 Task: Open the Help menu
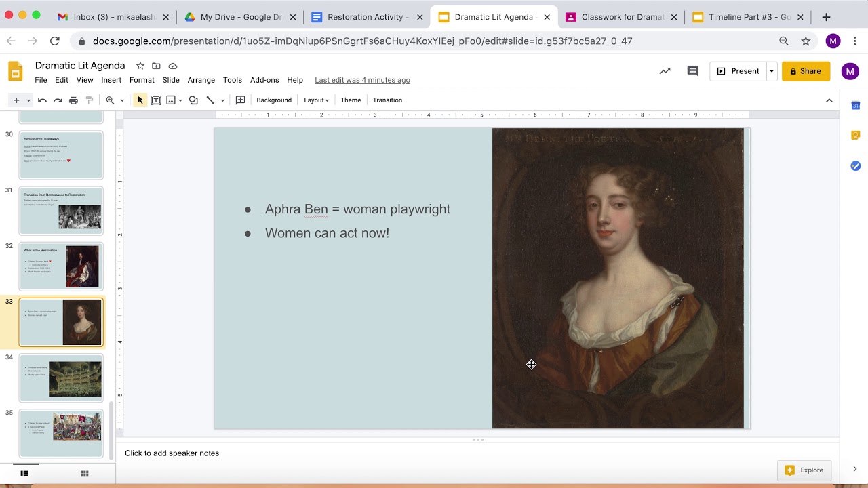pos(295,80)
